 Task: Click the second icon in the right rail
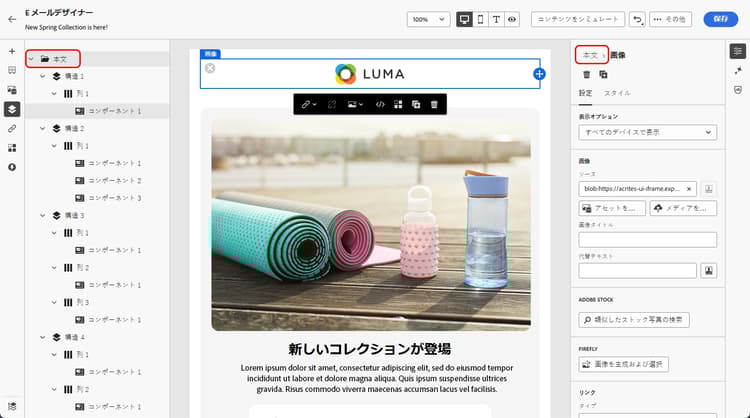coord(738,71)
